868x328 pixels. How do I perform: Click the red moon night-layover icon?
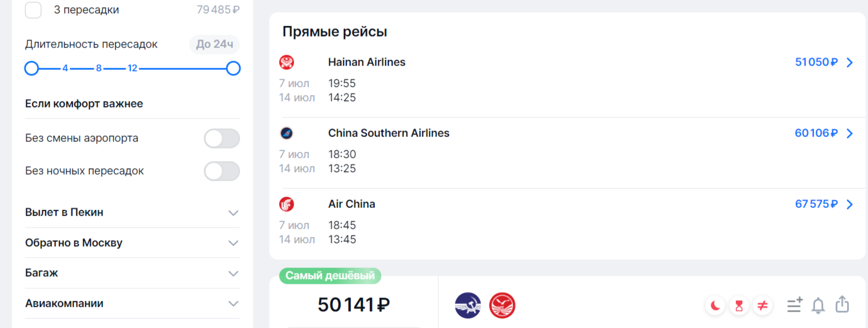[x=715, y=306]
